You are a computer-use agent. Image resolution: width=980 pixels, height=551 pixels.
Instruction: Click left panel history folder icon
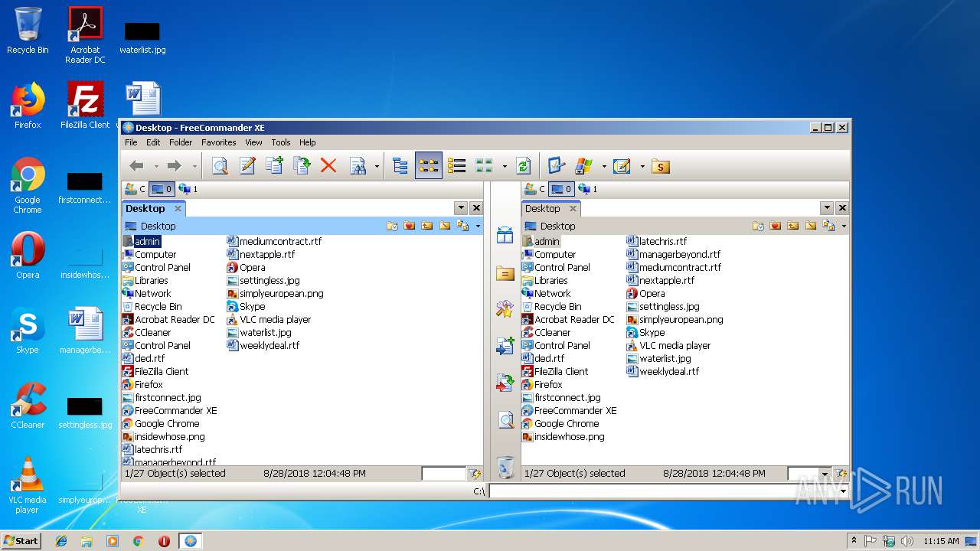[392, 226]
